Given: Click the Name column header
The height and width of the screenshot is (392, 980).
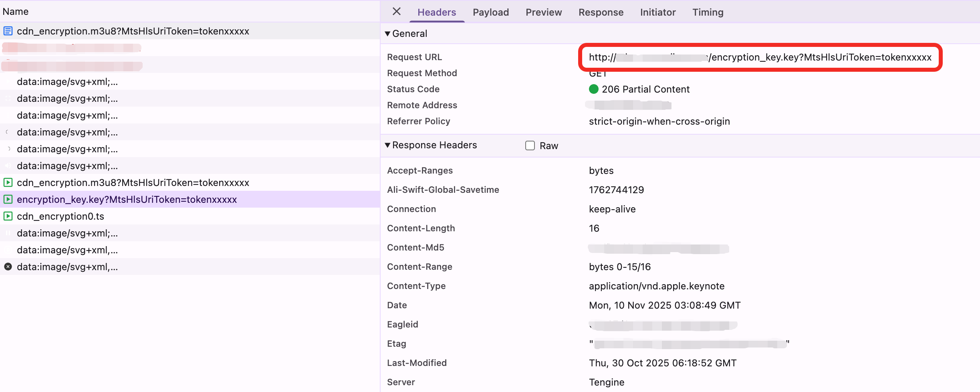Looking at the screenshot, I should pos(16,11).
